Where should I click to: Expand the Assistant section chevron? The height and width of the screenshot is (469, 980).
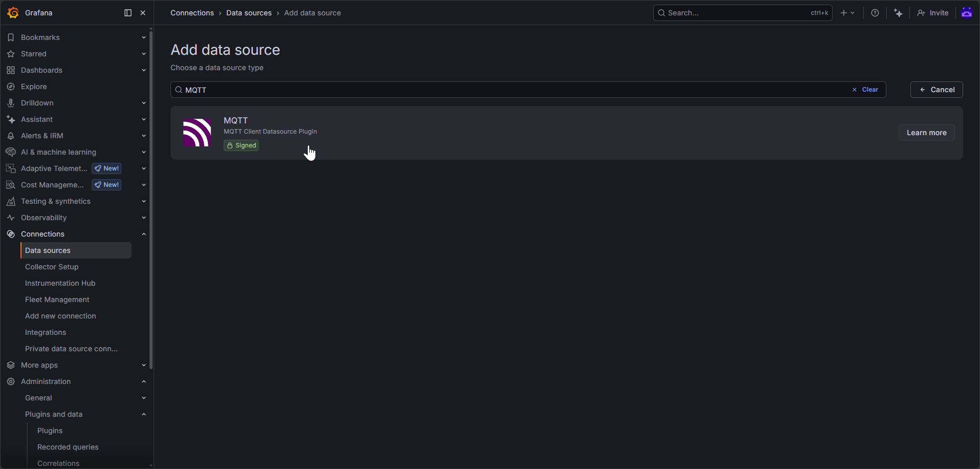coord(144,119)
